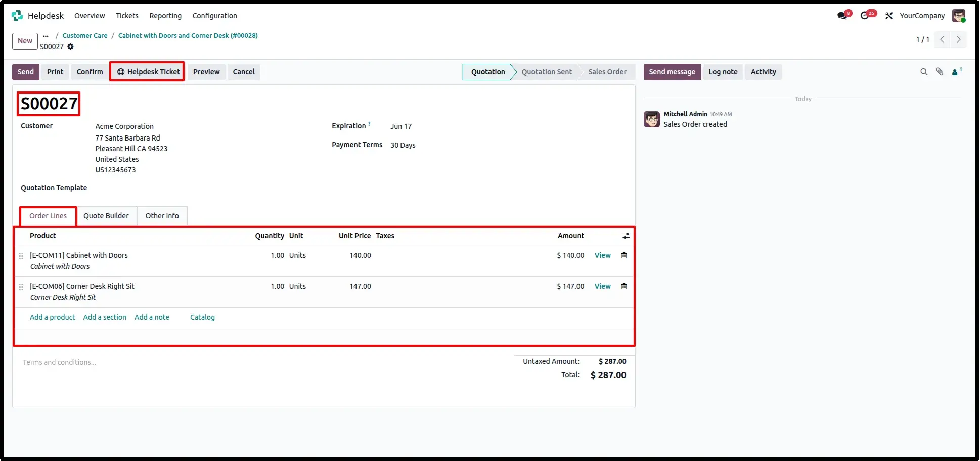Click Mitchell Admin avatar in chatter
Screen dimensions: 980x461
652,119
